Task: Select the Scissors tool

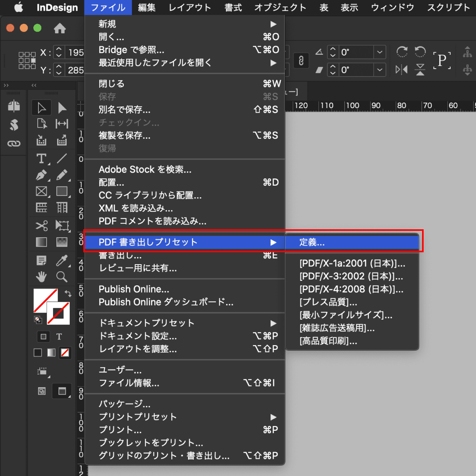Action: [42, 225]
